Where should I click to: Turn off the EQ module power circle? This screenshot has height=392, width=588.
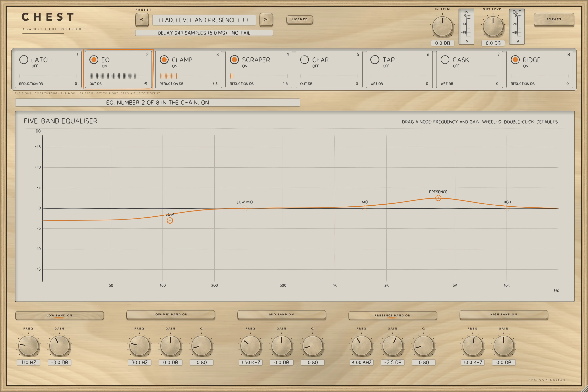[x=94, y=59]
